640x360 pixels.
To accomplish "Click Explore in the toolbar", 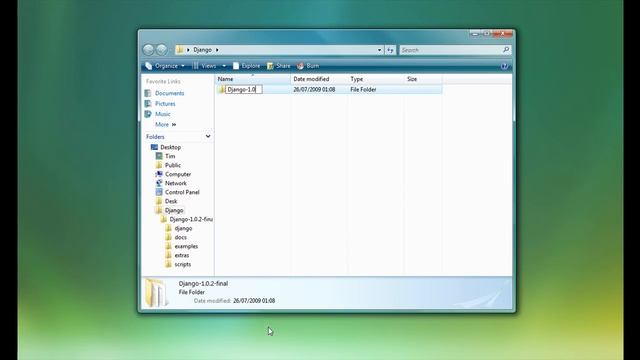I will pyautogui.click(x=247, y=66).
